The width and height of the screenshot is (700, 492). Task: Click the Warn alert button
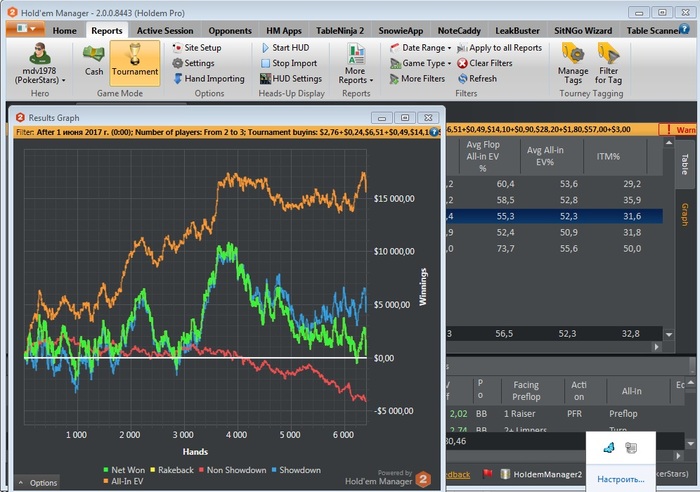tap(678, 129)
